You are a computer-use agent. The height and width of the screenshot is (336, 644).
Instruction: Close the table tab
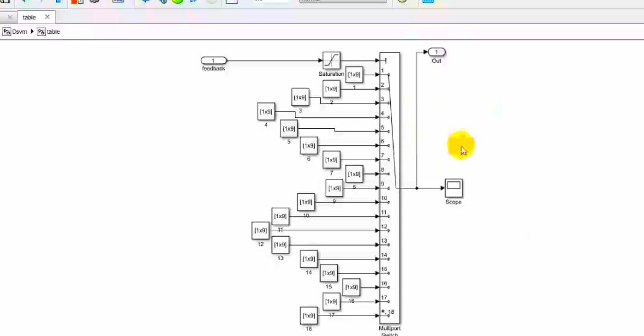point(48,17)
